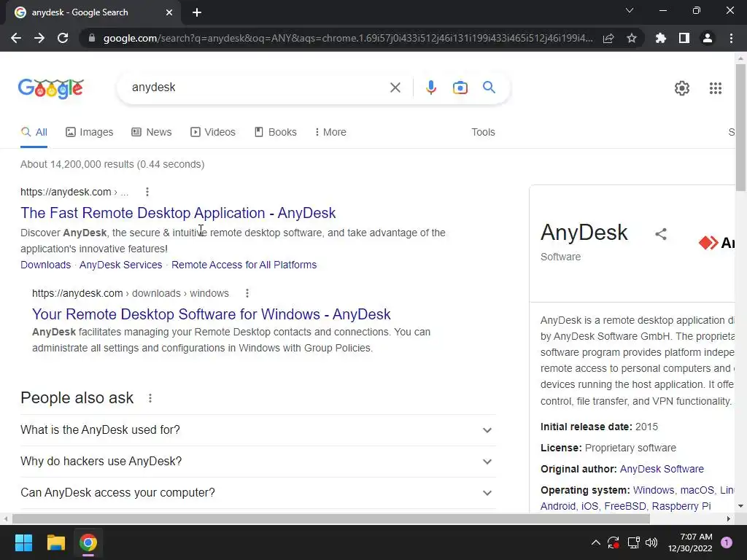Click the volume speaker tray icon
Viewport: 747px width, 560px height.
[651, 542]
